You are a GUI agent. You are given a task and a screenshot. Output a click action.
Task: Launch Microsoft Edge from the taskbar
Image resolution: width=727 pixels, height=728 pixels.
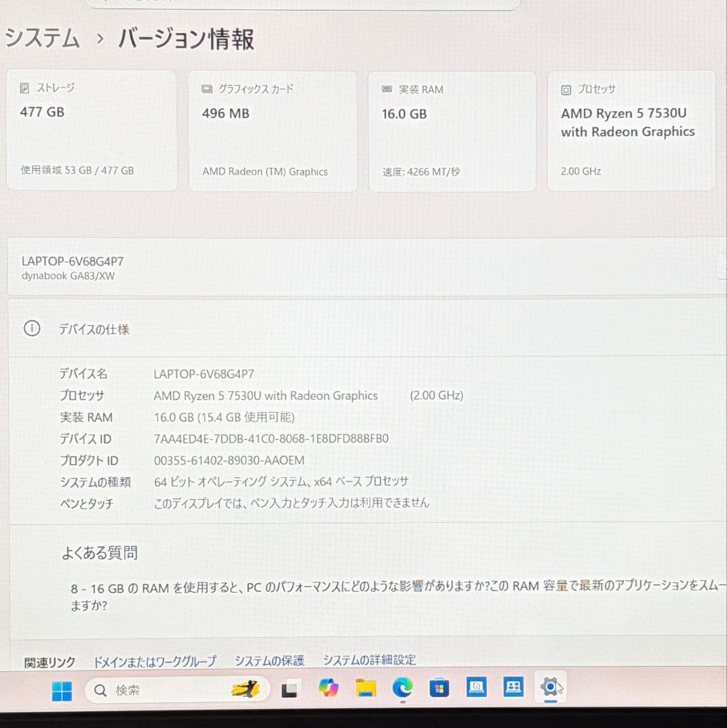(x=402, y=690)
